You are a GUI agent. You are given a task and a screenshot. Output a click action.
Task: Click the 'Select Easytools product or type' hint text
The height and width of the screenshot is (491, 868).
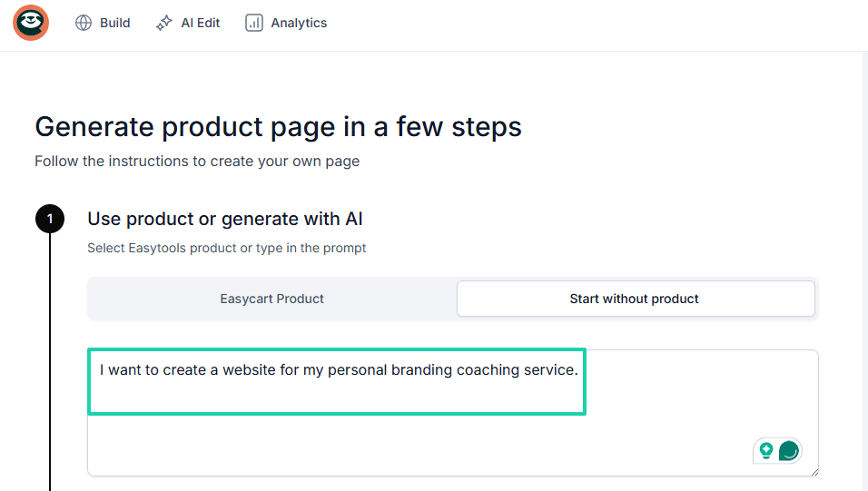click(226, 248)
